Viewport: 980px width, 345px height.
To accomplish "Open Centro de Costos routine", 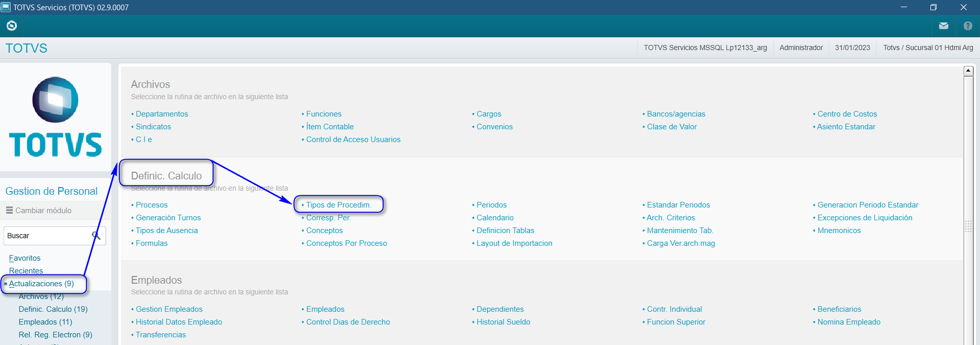I will coord(847,114).
